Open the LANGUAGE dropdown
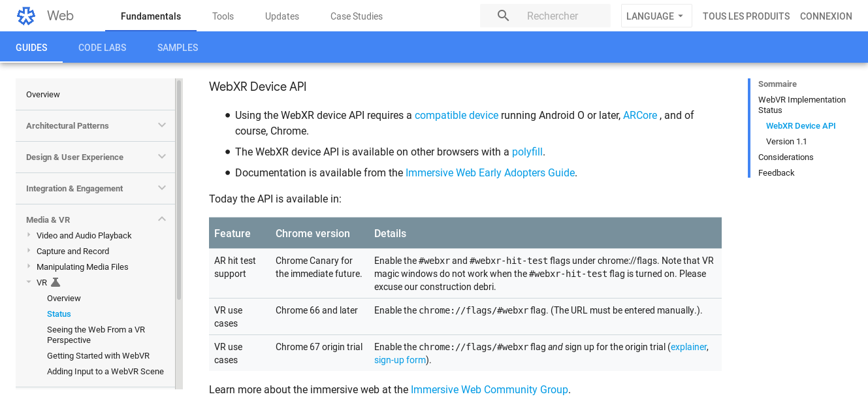The image size is (868, 405). coord(655,16)
